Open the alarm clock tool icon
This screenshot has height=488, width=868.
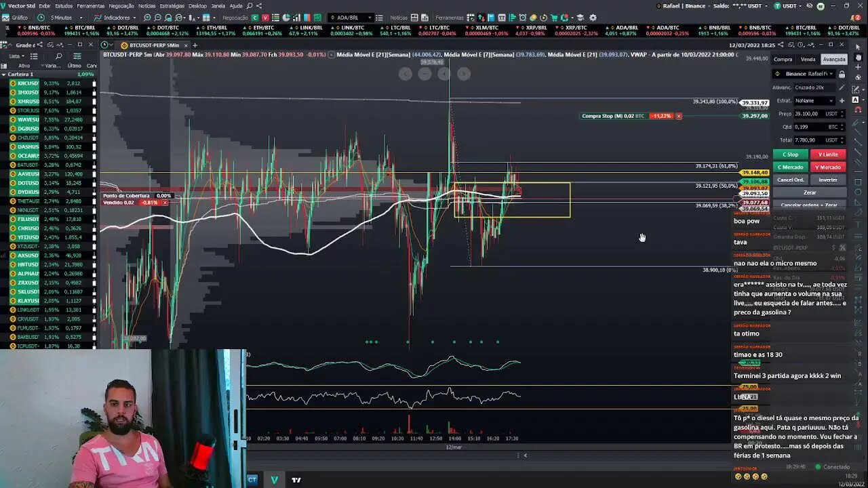click(523, 18)
